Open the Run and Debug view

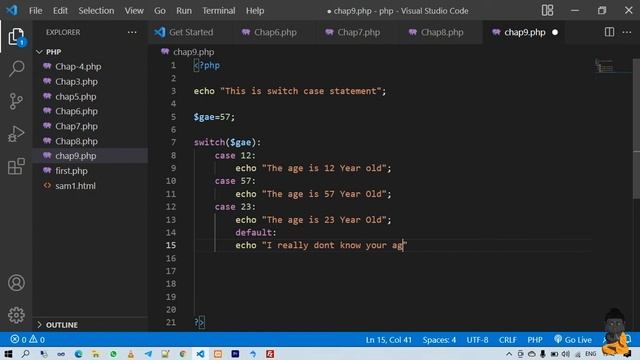(x=16, y=134)
